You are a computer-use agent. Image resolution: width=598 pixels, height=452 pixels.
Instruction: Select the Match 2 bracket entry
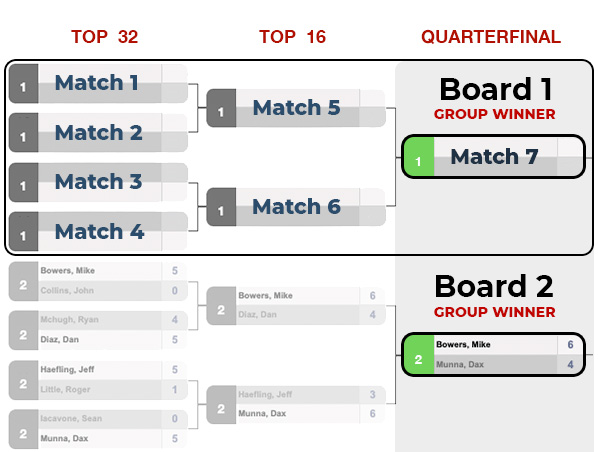98,132
